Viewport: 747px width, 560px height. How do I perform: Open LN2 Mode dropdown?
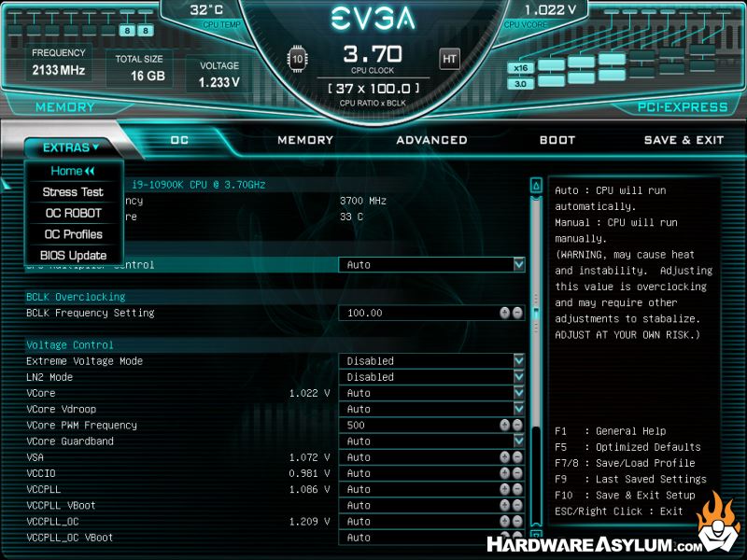coord(519,377)
